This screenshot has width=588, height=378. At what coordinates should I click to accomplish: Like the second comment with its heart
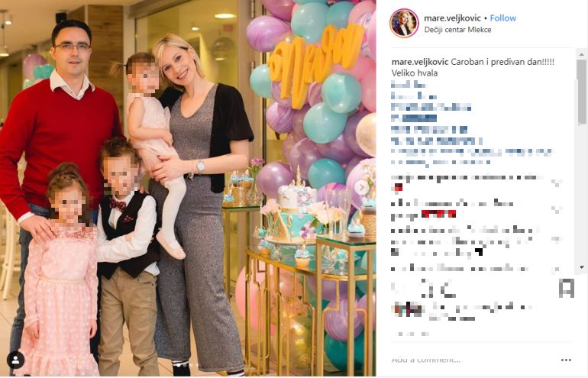(557, 210)
